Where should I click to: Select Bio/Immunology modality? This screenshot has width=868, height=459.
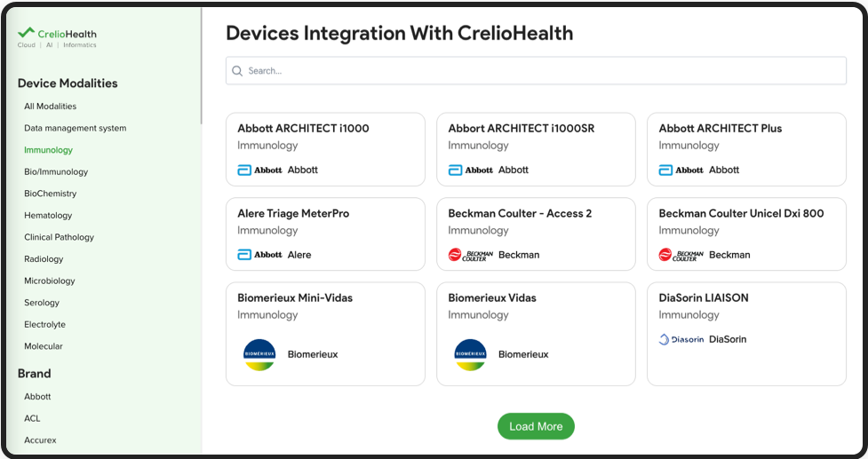[56, 171]
